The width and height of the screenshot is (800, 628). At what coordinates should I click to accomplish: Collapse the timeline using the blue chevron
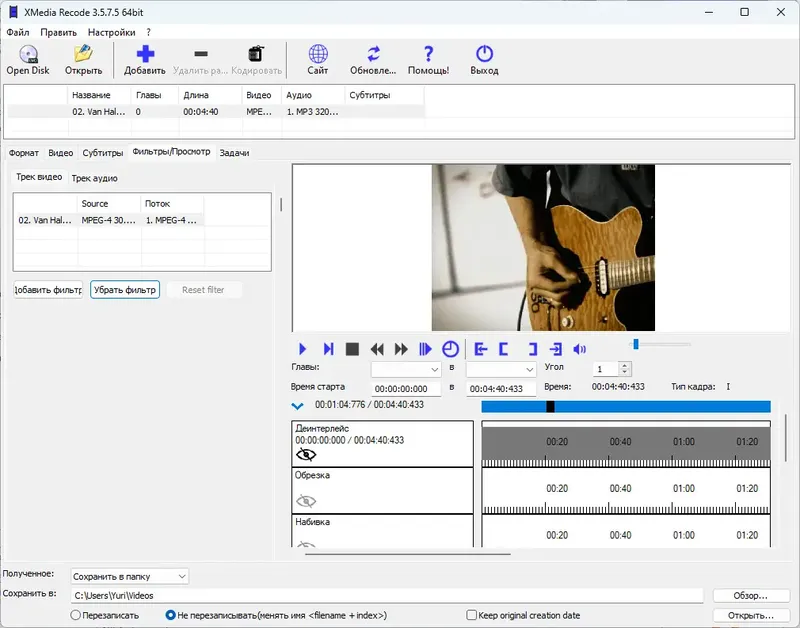pyautogui.click(x=297, y=406)
